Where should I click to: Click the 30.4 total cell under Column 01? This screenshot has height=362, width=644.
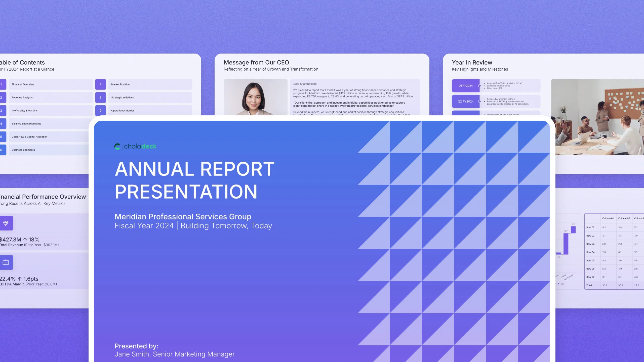[x=605, y=285]
